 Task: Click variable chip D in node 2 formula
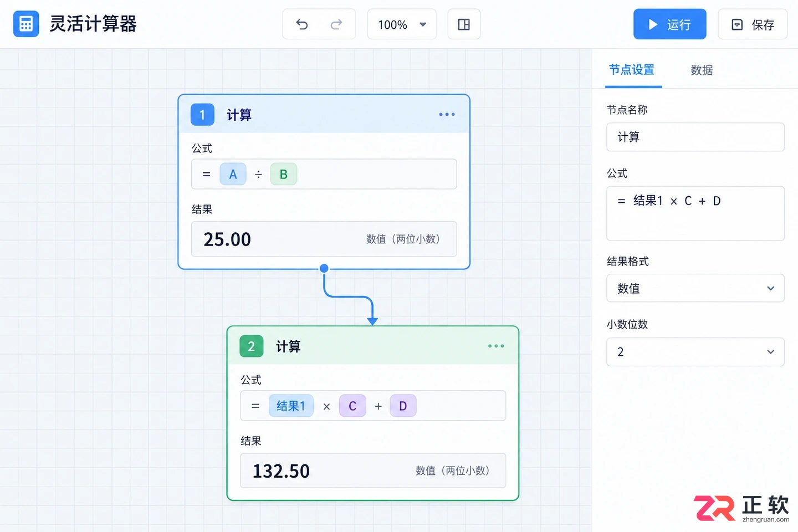[x=403, y=406]
